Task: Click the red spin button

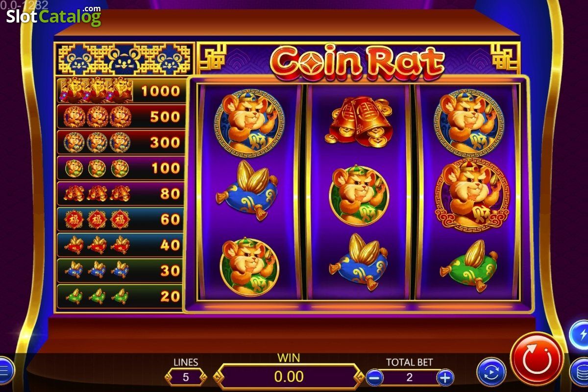Action: (537, 359)
